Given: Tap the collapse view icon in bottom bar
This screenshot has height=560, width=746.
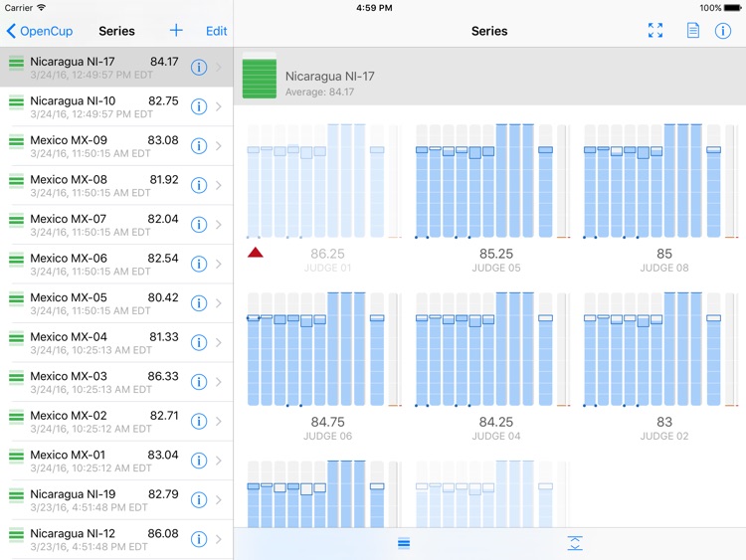Looking at the screenshot, I should click(x=575, y=543).
